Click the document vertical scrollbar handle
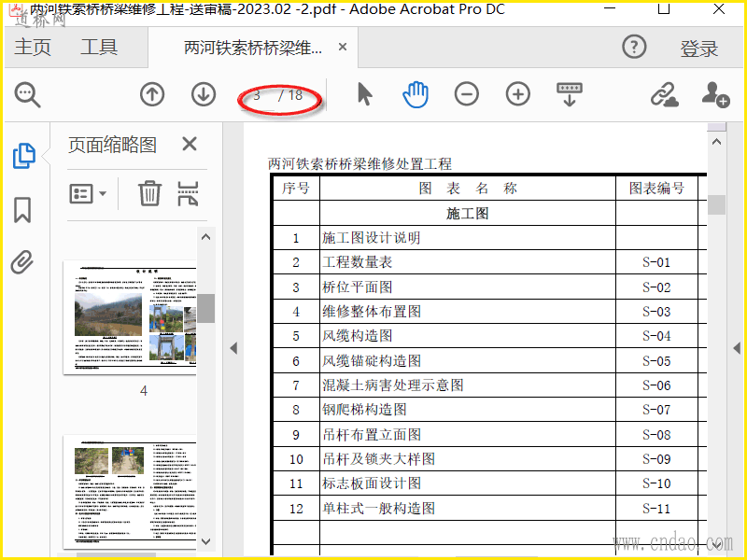 click(x=716, y=204)
